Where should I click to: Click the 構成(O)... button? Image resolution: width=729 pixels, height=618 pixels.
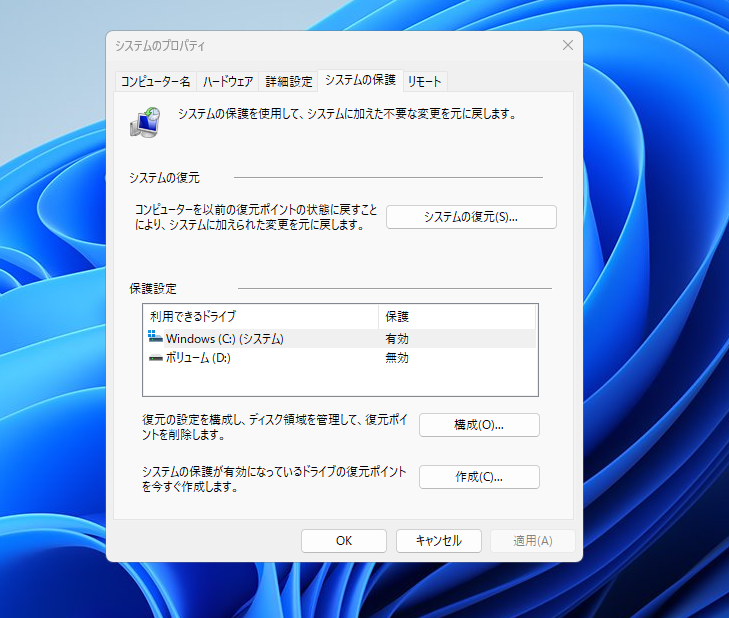pos(479,425)
